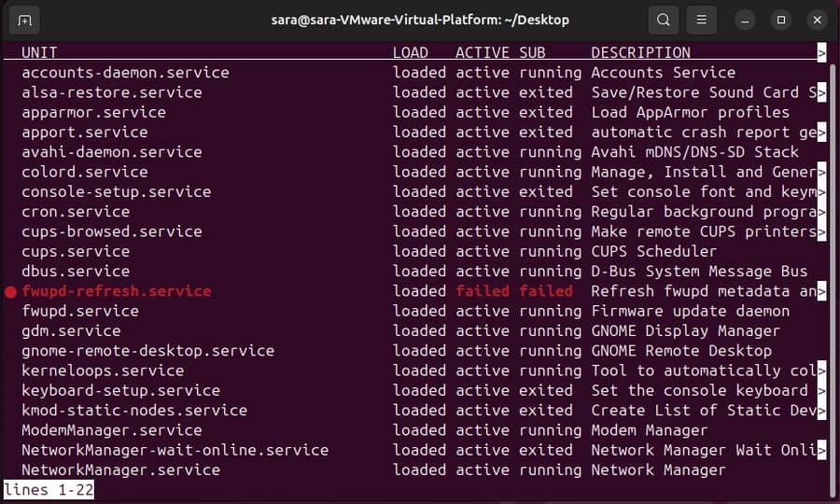Click the truncation arrow on the alsa-restore.service row
840x504 pixels.
tap(822, 92)
